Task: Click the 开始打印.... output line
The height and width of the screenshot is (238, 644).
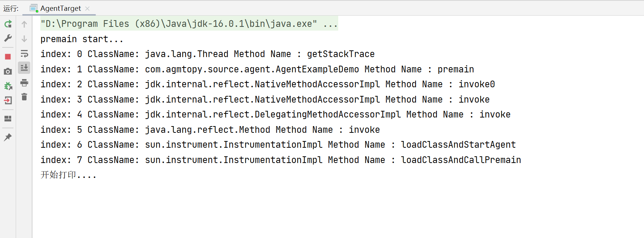Action: click(x=68, y=175)
